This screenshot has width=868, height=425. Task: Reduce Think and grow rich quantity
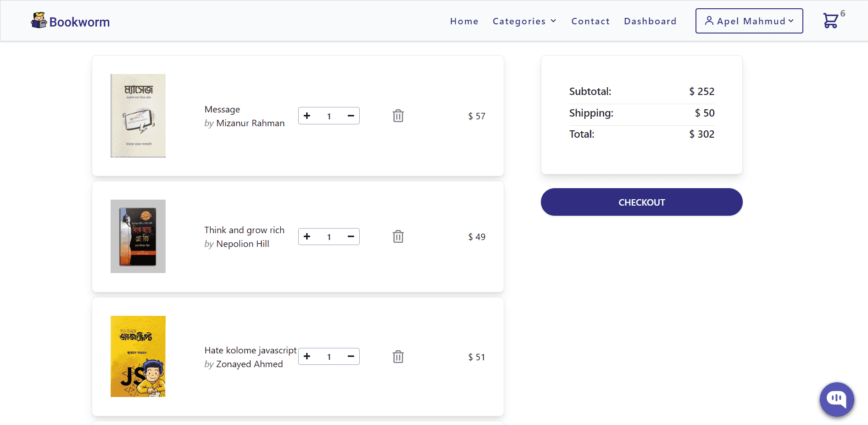pos(351,236)
